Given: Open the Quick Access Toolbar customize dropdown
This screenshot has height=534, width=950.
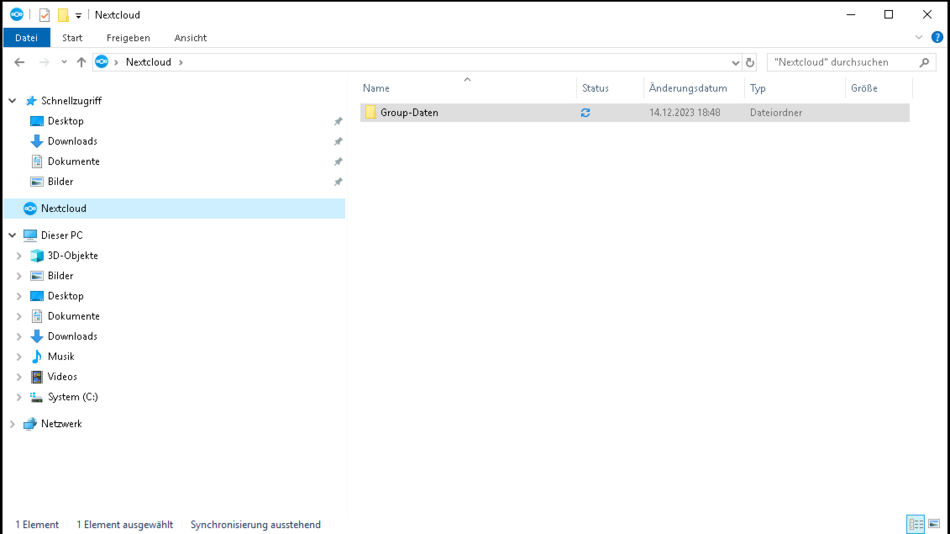Looking at the screenshot, I should pos(78,16).
